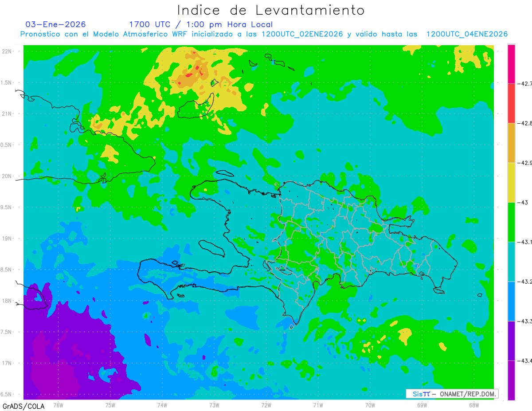Image resolution: width=532 pixels, height=411 pixels.
Task: Click longitude label '73W'
Action: click(x=214, y=404)
